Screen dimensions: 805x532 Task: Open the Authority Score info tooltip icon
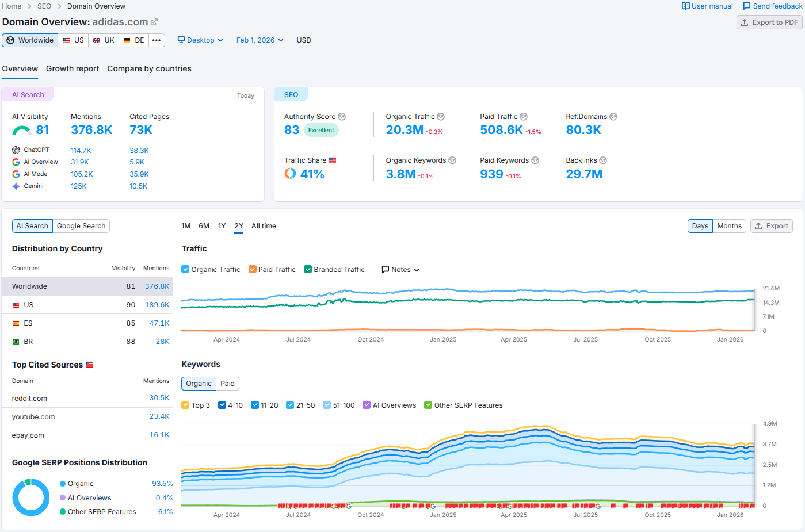coord(342,116)
